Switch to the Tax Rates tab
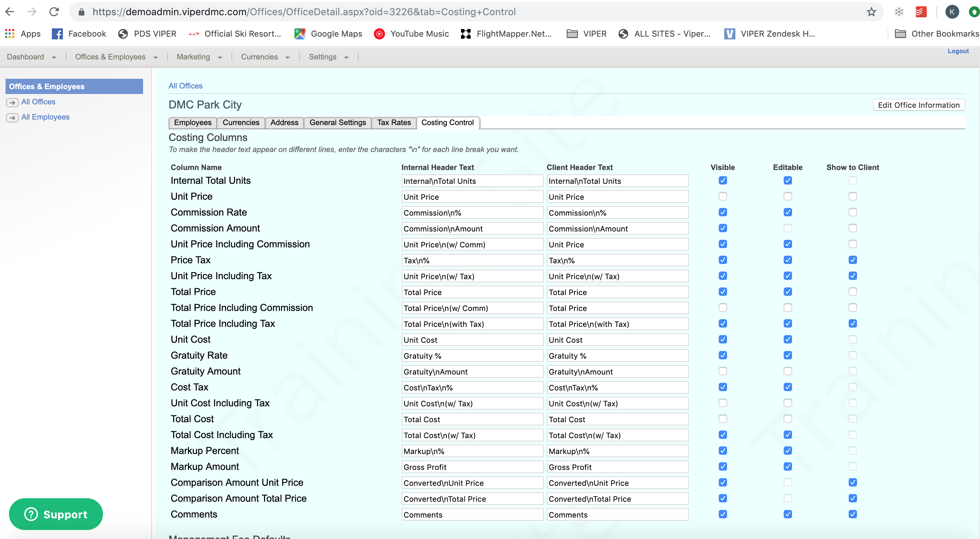 coord(394,122)
